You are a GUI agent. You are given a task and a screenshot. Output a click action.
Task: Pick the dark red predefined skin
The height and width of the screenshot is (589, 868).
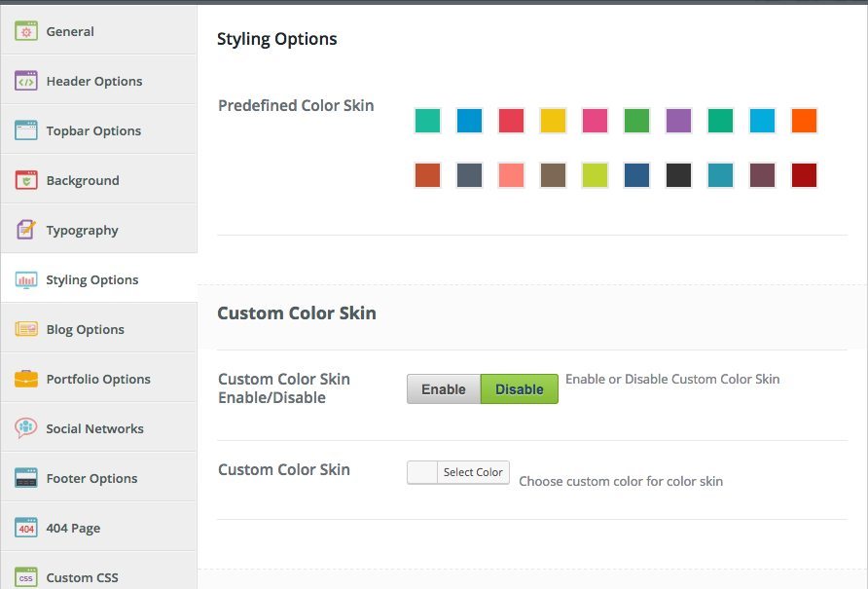pos(804,175)
